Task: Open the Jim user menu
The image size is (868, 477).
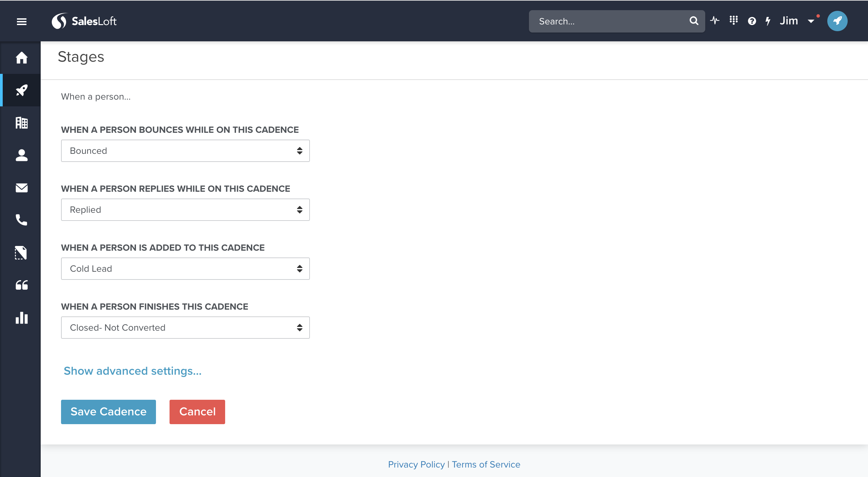Action: click(x=796, y=21)
